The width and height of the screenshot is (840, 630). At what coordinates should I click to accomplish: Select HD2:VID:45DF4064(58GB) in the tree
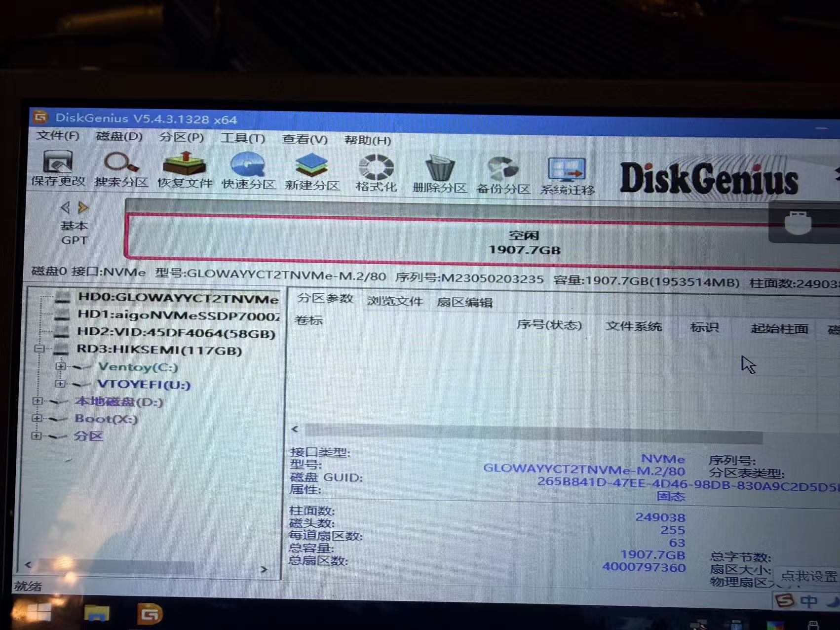pyautogui.click(x=176, y=333)
